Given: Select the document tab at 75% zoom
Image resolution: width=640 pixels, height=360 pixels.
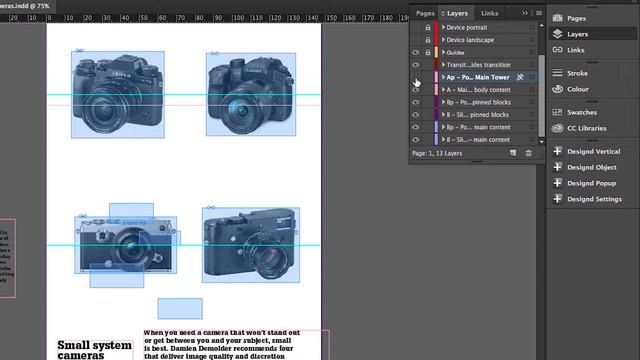Looking at the screenshot, I should [26, 6].
